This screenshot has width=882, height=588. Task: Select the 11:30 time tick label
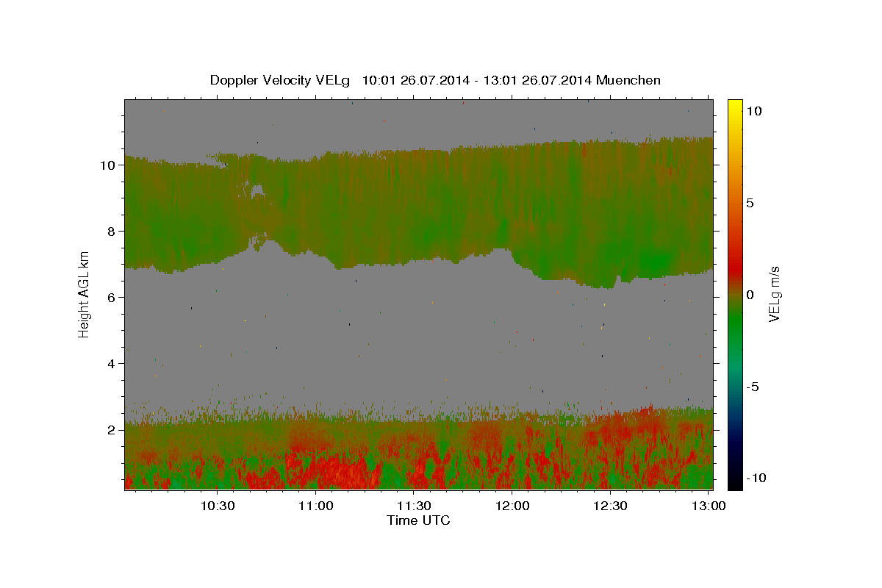click(414, 506)
